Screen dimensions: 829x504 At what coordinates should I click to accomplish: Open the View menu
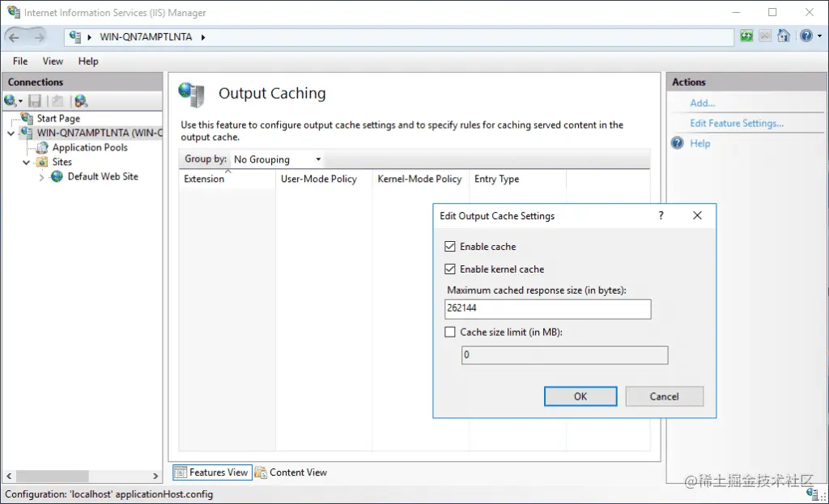[53, 61]
